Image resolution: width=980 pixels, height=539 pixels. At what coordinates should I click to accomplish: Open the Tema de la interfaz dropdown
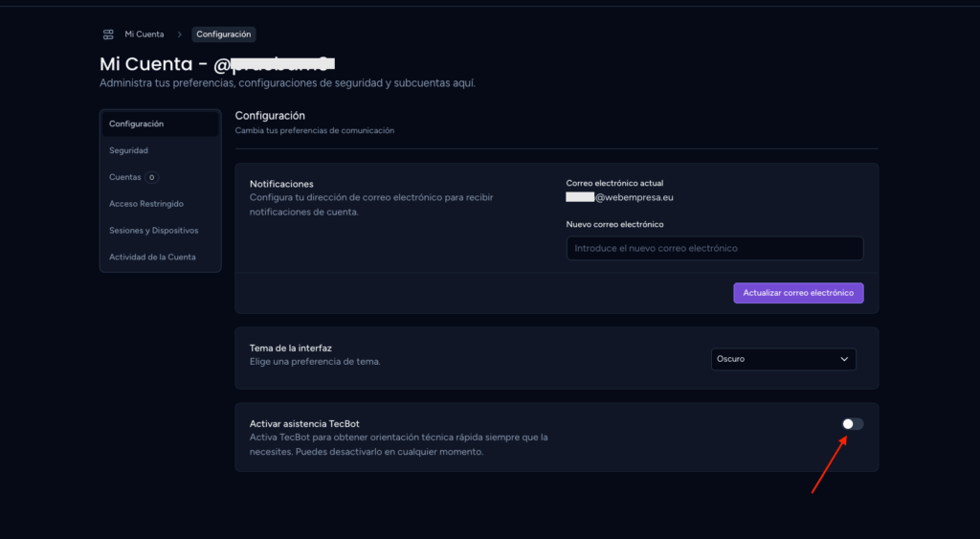784,359
